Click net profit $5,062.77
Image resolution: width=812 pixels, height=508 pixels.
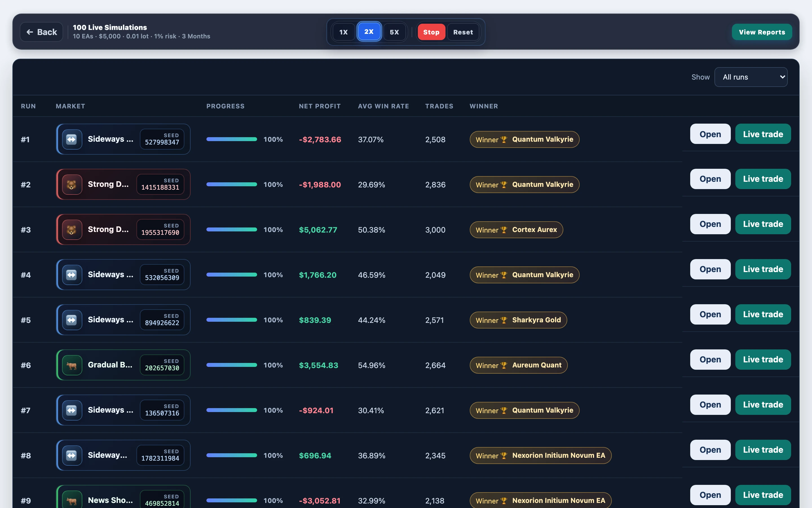(318, 230)
